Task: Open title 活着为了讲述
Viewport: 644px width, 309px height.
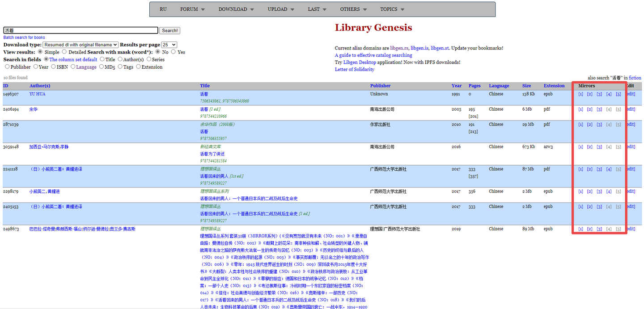Action: point(212,154)
